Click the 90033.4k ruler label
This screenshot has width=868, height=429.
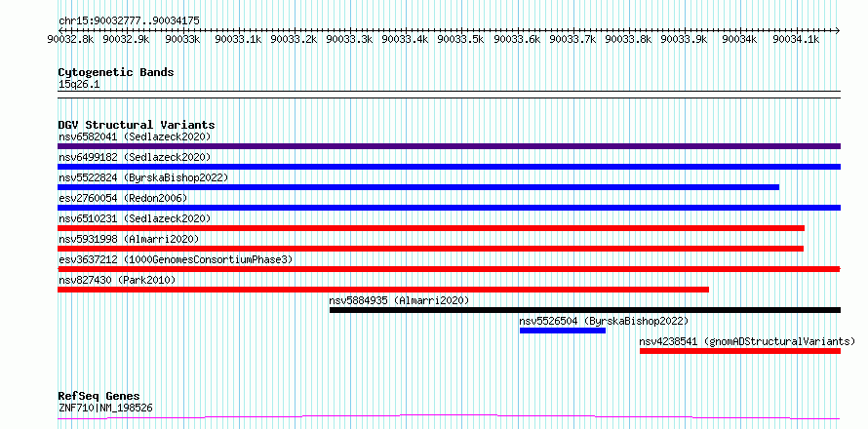click(406, 39)
